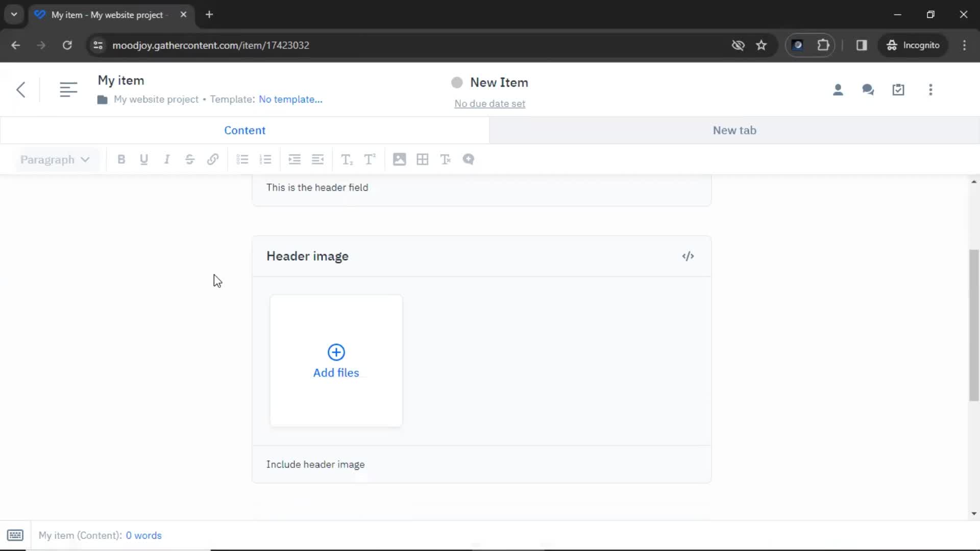Viewport: 980px width, 551px height.
Task: Select the Content tab
Action: tap(245, 131)
